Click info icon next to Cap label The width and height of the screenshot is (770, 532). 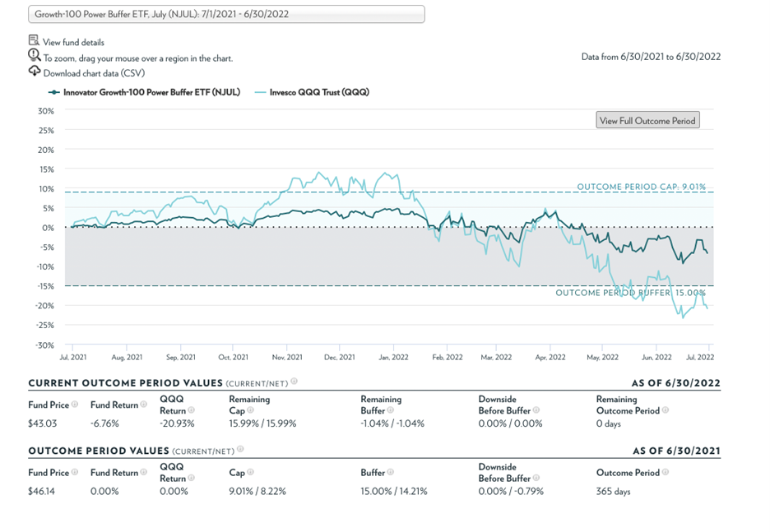coord(250,472)
